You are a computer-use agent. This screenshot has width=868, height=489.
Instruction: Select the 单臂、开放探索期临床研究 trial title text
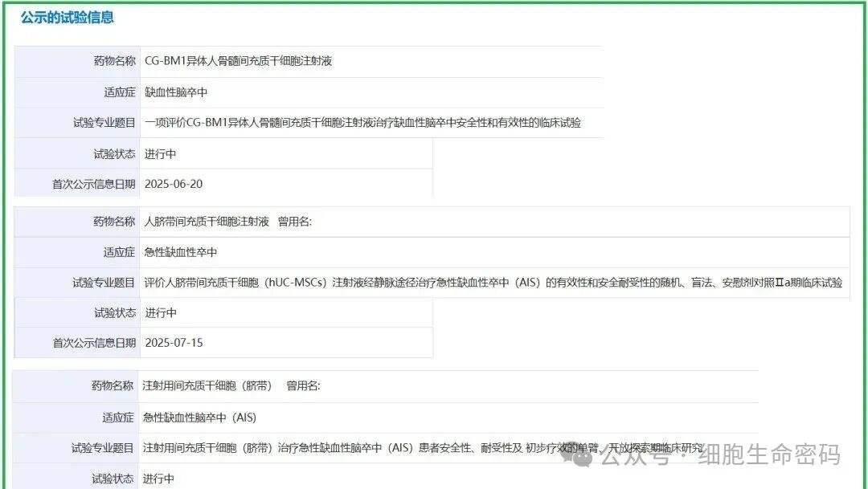(x=423, y=448)
